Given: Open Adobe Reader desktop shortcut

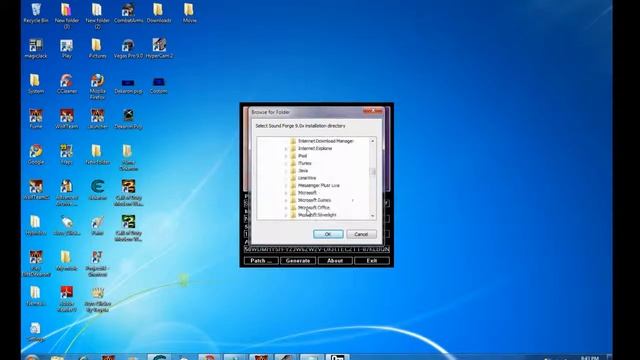Looking at the screenshot, I should (67, 299).
